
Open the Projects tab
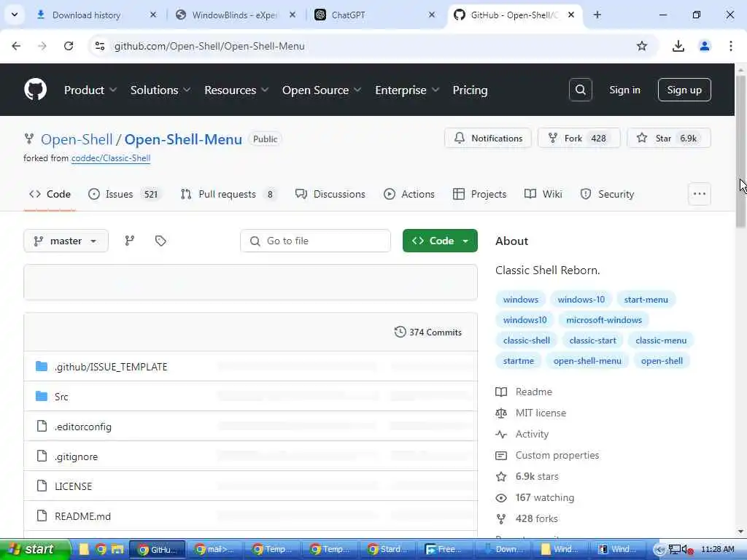479,194
